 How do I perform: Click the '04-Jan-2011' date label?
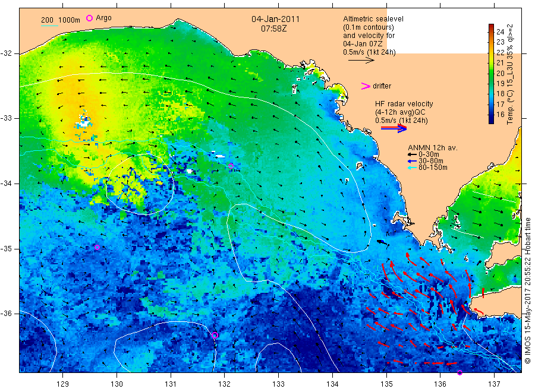point(275,20)
